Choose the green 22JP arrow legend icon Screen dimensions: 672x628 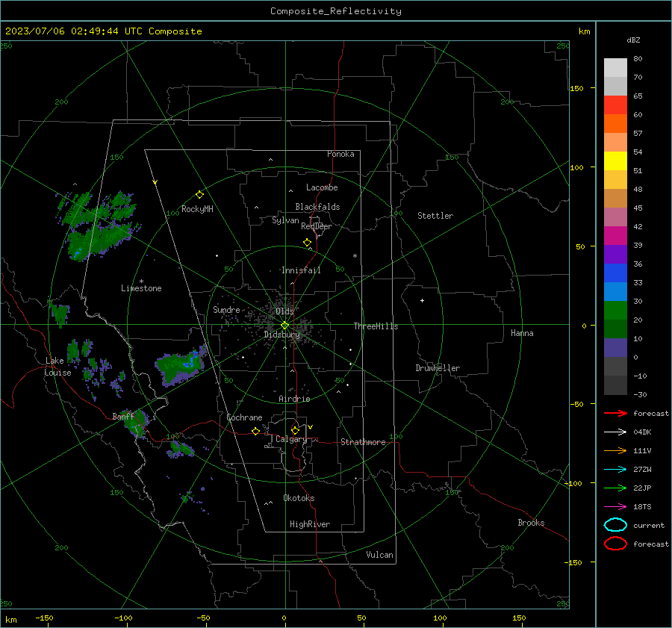click(x=615, y=488)
